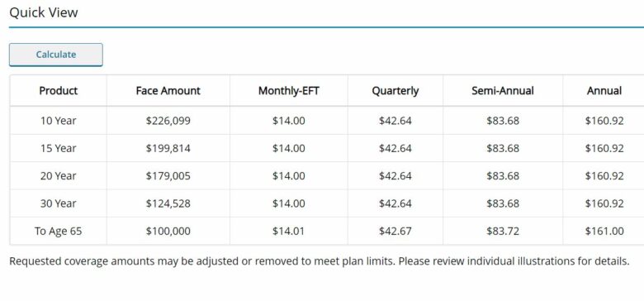
Task: Click the Quick View section heading
Action: coord(44,12)
